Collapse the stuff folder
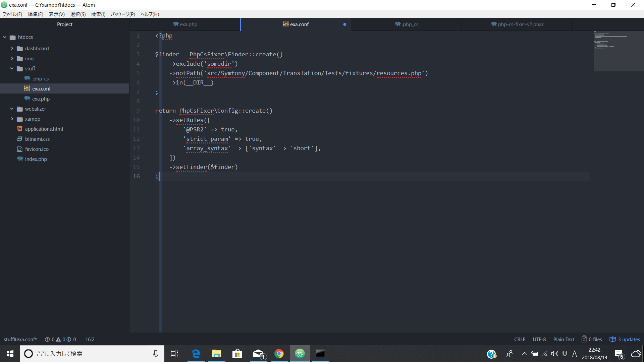Viewport: 644px width, 362px height. (12, 69)
